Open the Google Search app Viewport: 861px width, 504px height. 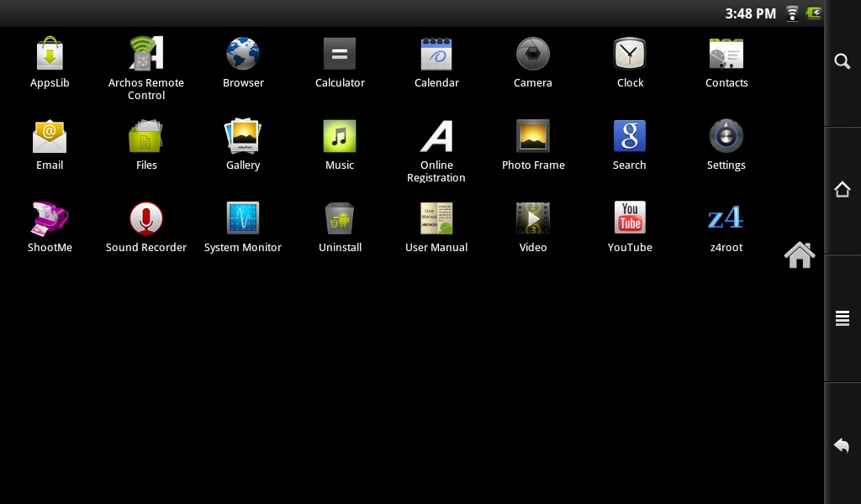tap(629, 136)
